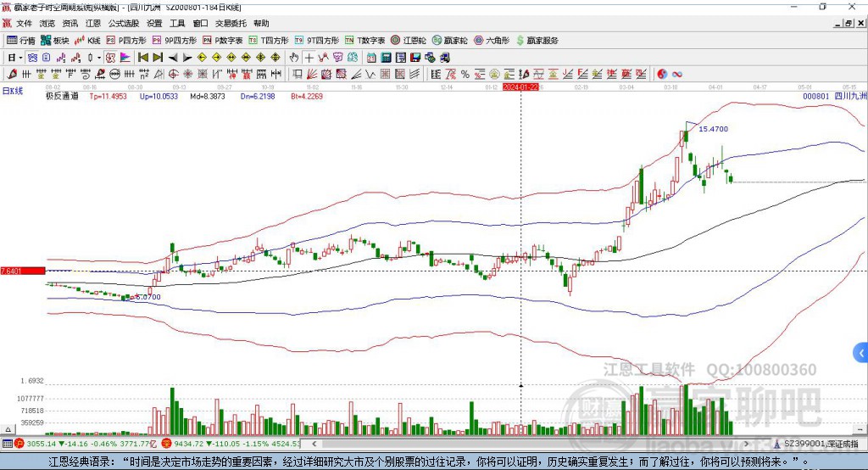Open the 江恩 menu
Screen dimensions: 868x470
point(93,23)
